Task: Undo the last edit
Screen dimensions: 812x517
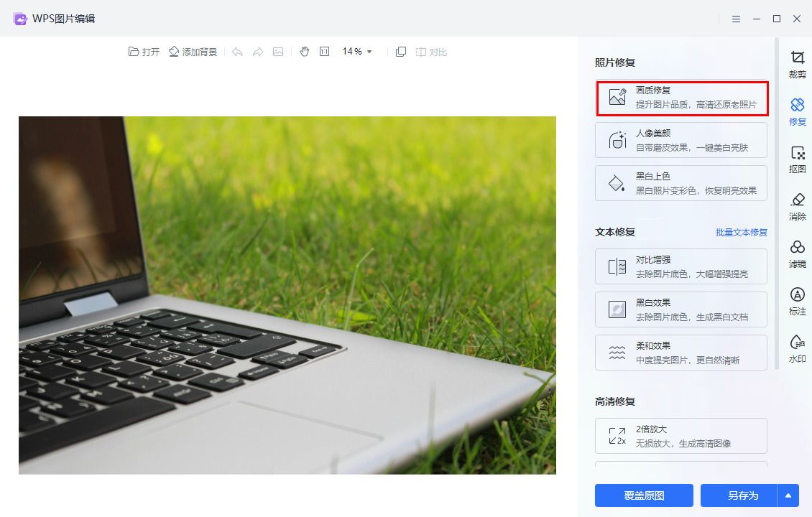Action: pyautogui.click(x=237, y=52)
